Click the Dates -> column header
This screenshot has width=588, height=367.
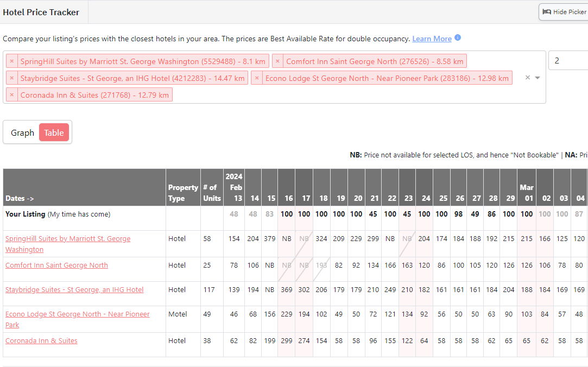pyautogui.click(x=84, y=187)
